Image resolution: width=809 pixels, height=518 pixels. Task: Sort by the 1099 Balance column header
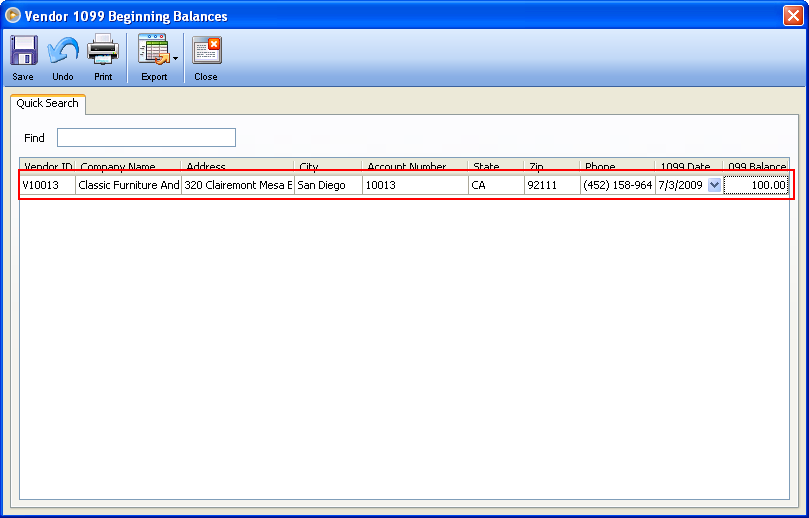click(756, 166)
